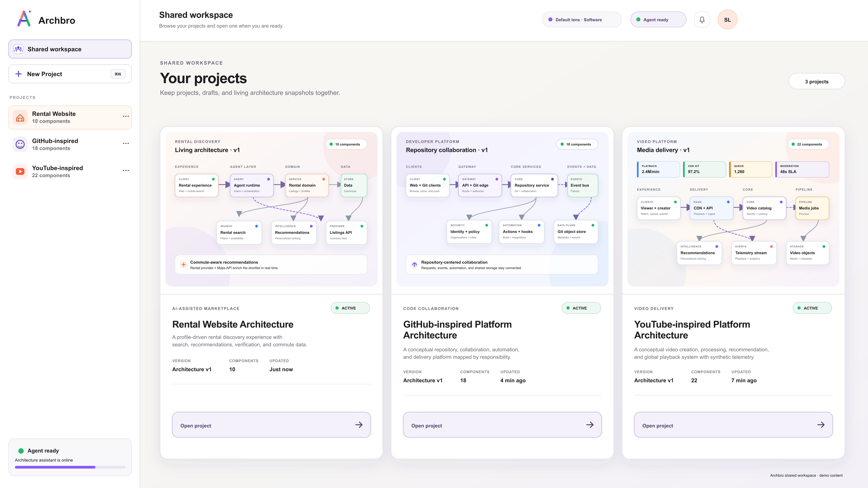The width and height of the screenshot is (868, 488).
Task: Open the GitHub-inspired more options menu
Action: (x=126, y=143)
